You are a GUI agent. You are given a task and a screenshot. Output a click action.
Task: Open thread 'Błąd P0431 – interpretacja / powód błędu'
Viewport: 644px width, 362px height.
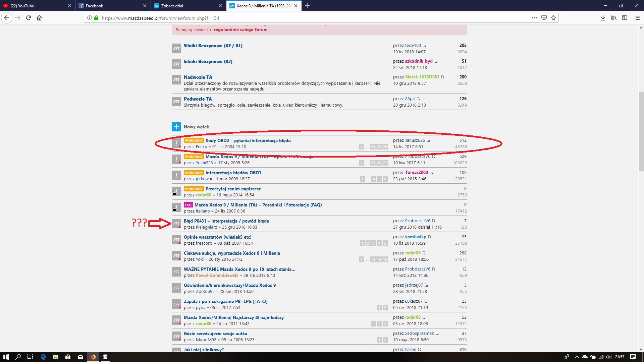coord(226,221)
